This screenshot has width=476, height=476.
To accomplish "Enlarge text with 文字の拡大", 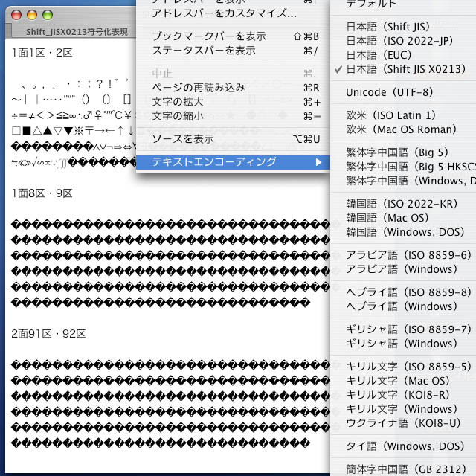I will (233, 102).
